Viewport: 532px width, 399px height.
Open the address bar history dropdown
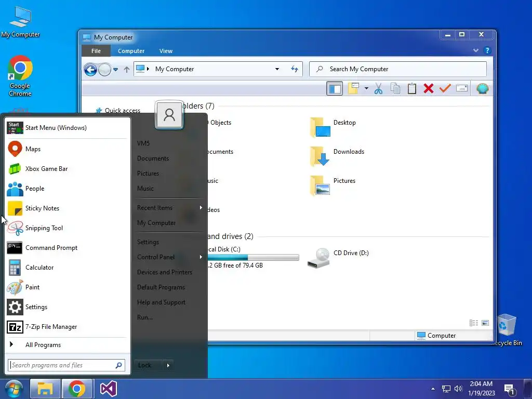pos(277,69)
